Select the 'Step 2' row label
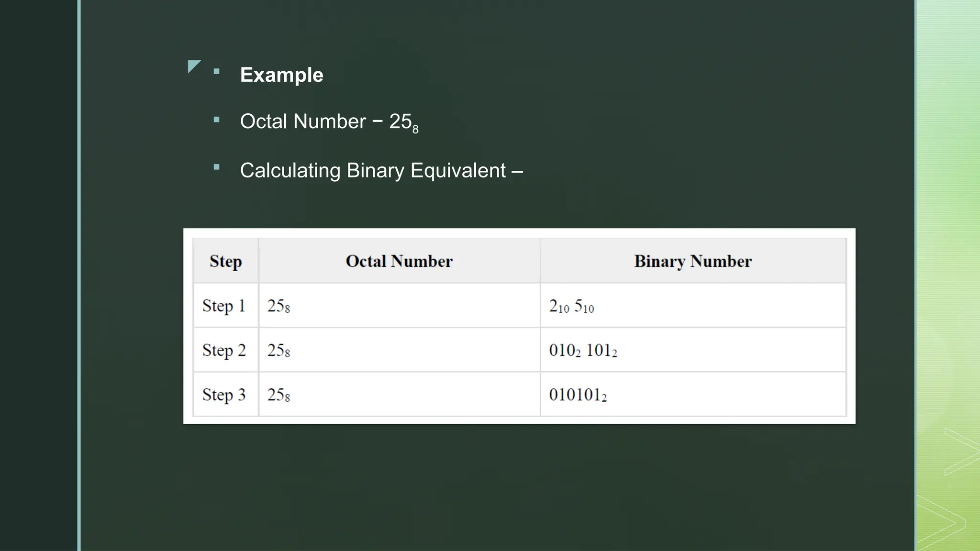 [x=223, y=350]
